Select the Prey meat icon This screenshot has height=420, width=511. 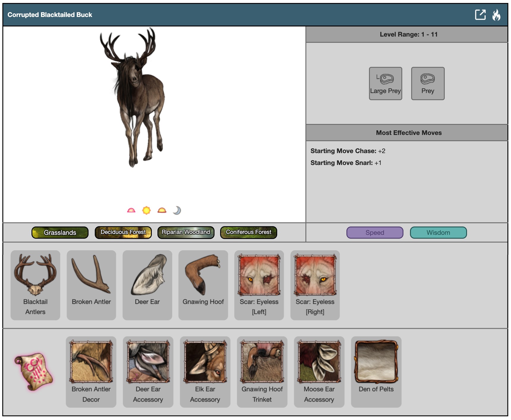click(x=428, y=84)
